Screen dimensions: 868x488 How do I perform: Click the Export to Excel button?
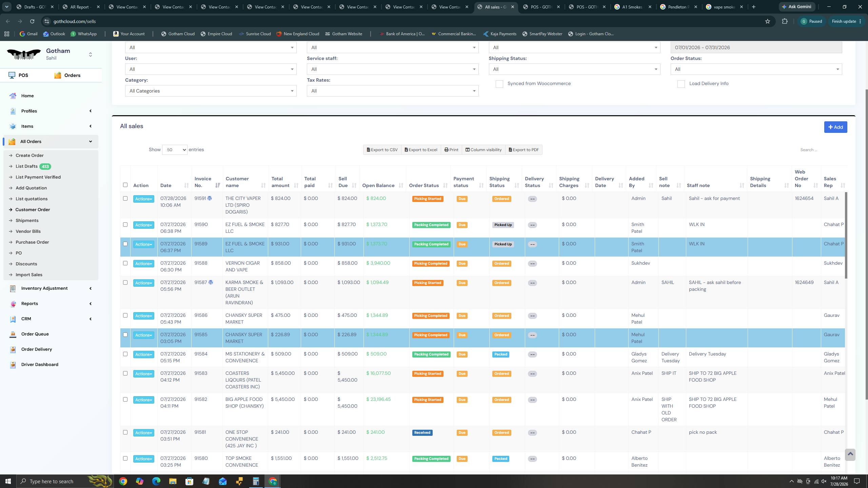coord(421,150)
